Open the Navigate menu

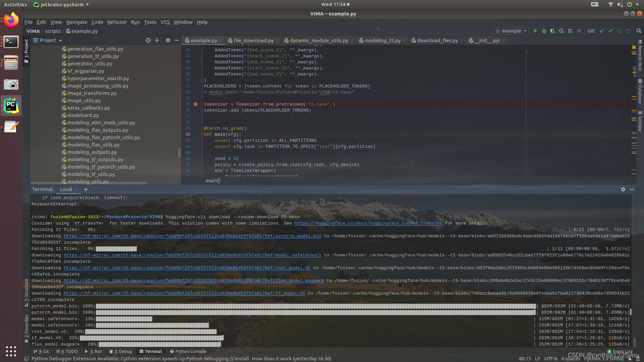[x=76, y=22]
